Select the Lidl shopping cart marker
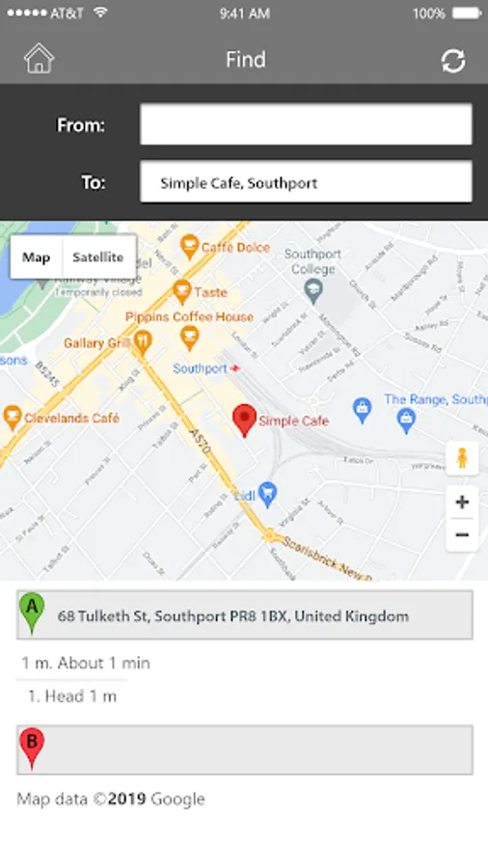The image size is (488, 868). (268, 494)
